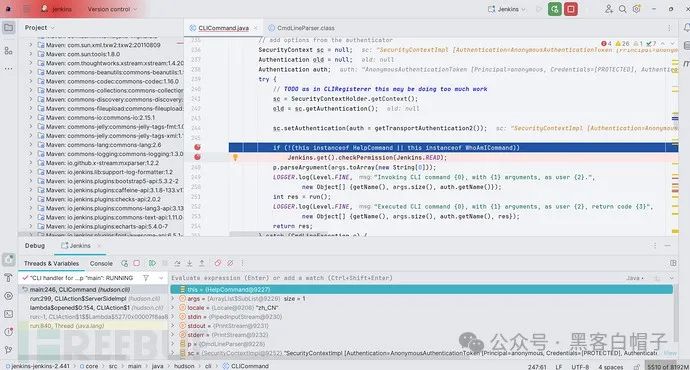Viewport: 690px width, 370px height.
Task: Open the Services tool window icon
Action: (8, 296)
